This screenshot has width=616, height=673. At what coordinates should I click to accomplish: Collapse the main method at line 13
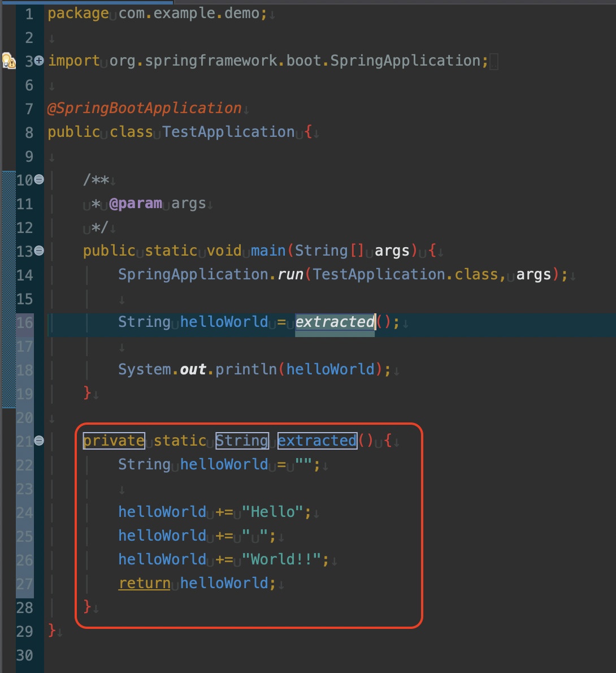point(38,250)
